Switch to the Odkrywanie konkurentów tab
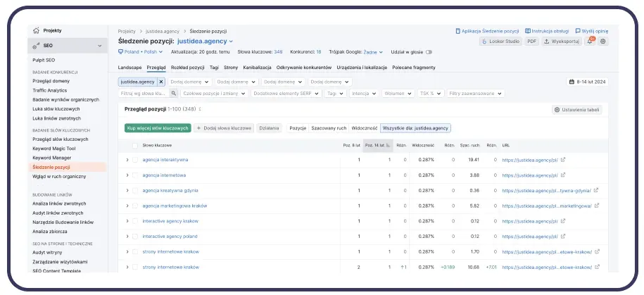 [304, 68]
